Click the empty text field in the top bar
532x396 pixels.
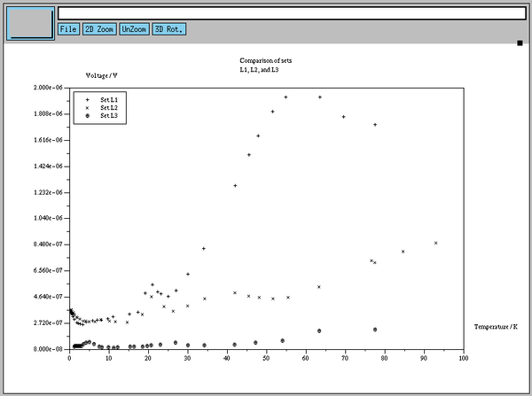point(291,13)
